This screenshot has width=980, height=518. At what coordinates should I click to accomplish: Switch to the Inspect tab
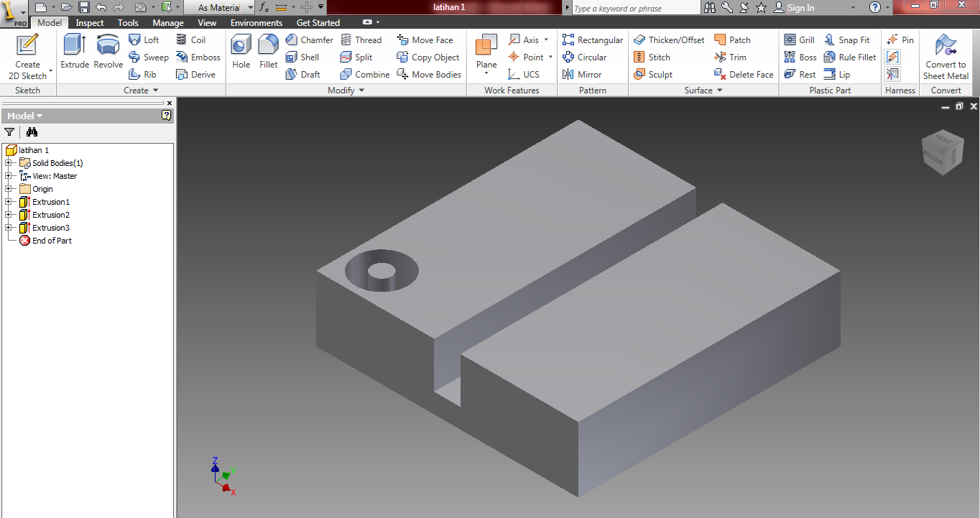click(89, 22)
